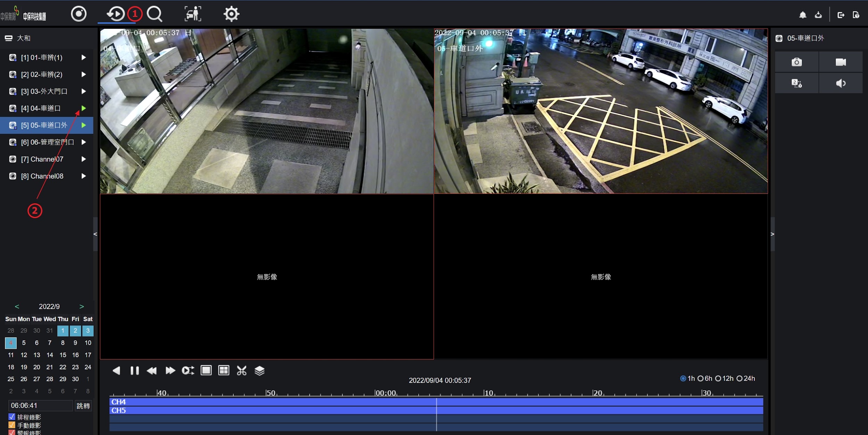Select the [3] 03-外大門口 channel
868x435 pixels.
pyautogui.click(x=44, y=92)
